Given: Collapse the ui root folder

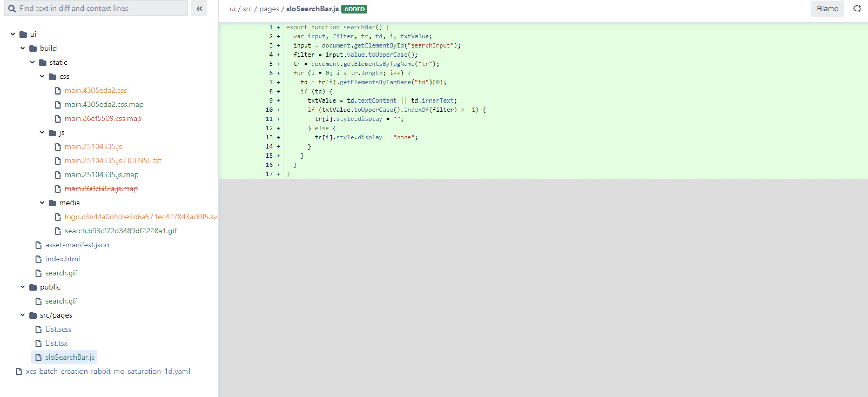Looking at the screenshot, I should click(13, 34).
